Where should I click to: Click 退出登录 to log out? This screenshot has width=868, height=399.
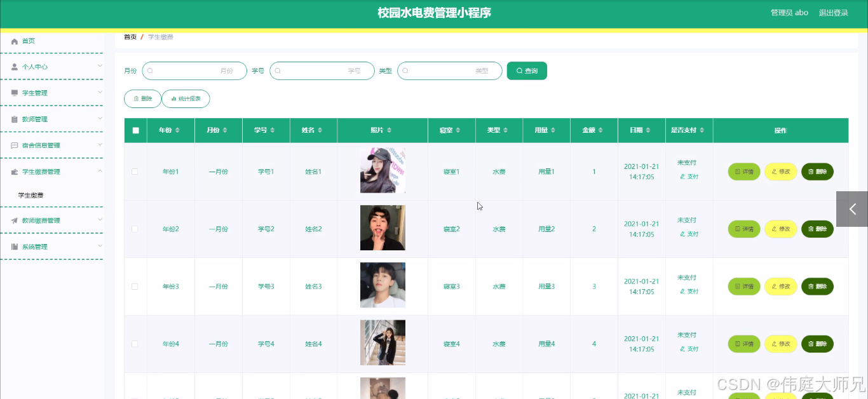click(833, 13)
